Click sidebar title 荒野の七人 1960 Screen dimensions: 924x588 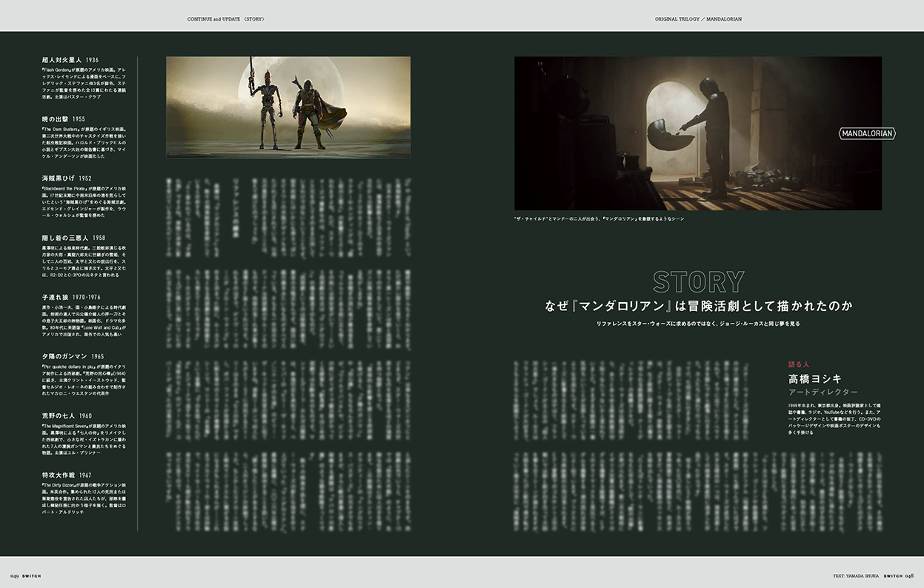[67, 415]
